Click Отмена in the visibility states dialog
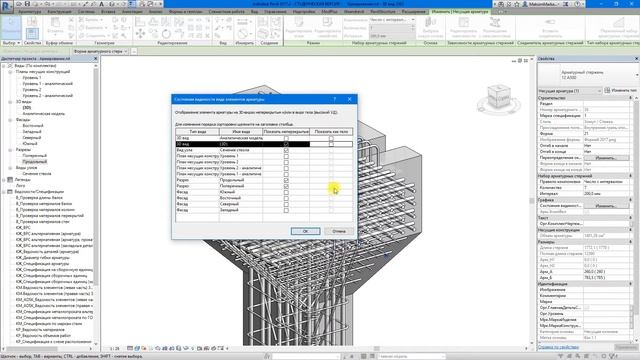 (338, 231)
